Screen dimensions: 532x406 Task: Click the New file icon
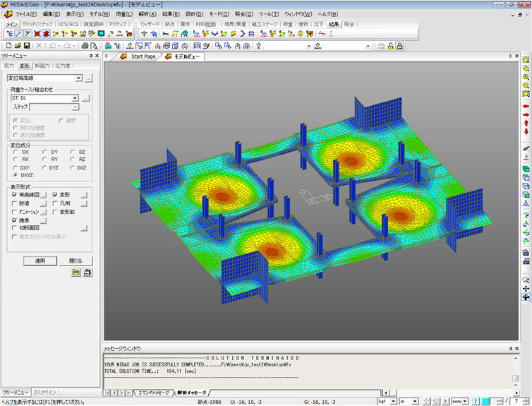pyautogui.click(x=9, y=45)
